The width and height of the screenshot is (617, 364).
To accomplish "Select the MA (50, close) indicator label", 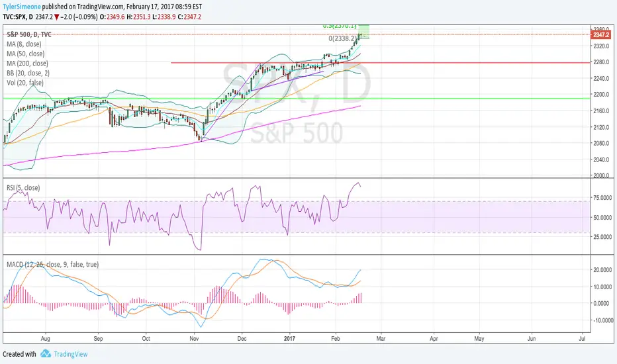I will (26, 54).
